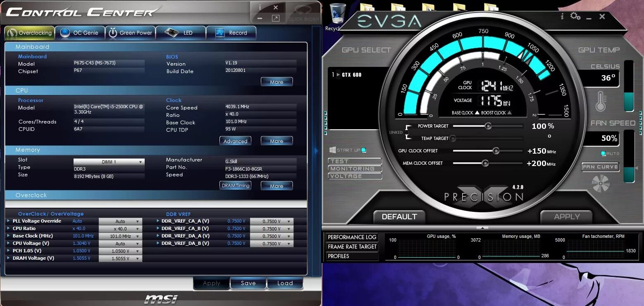Expand the DDR_VREF_CA_A voltage entry
This screenshot has height=306, width=644.
tap(157, 221)
